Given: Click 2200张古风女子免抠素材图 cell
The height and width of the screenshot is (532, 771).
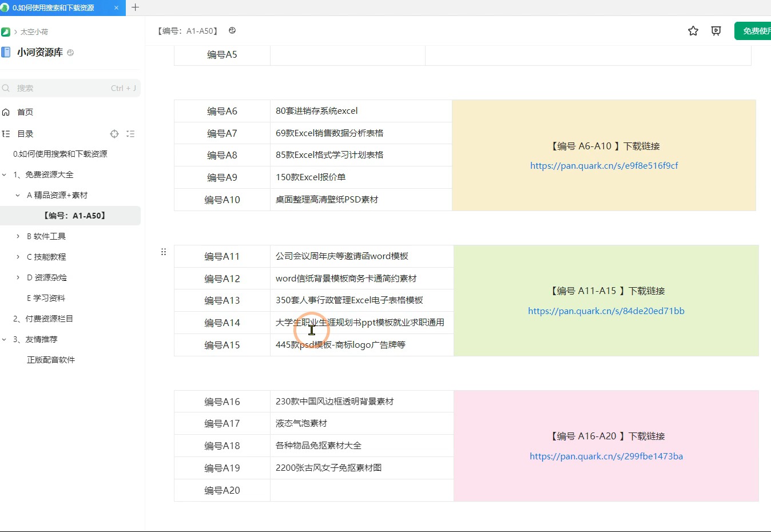Looking at the screenshot, I should click(362, 468).
